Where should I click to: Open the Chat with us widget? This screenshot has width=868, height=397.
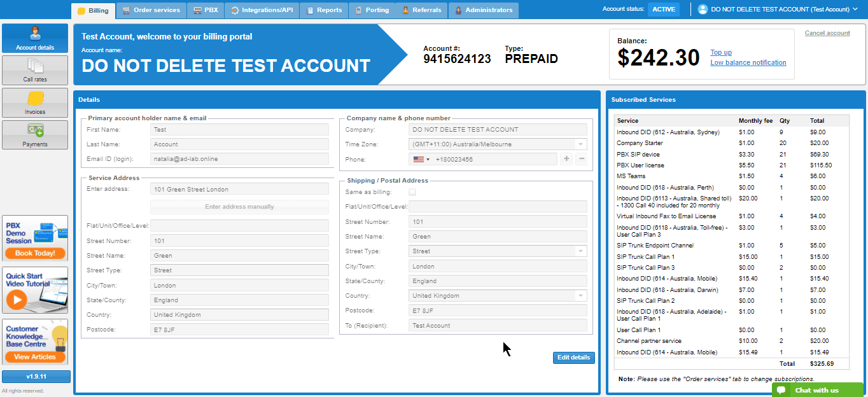[817, 390]
